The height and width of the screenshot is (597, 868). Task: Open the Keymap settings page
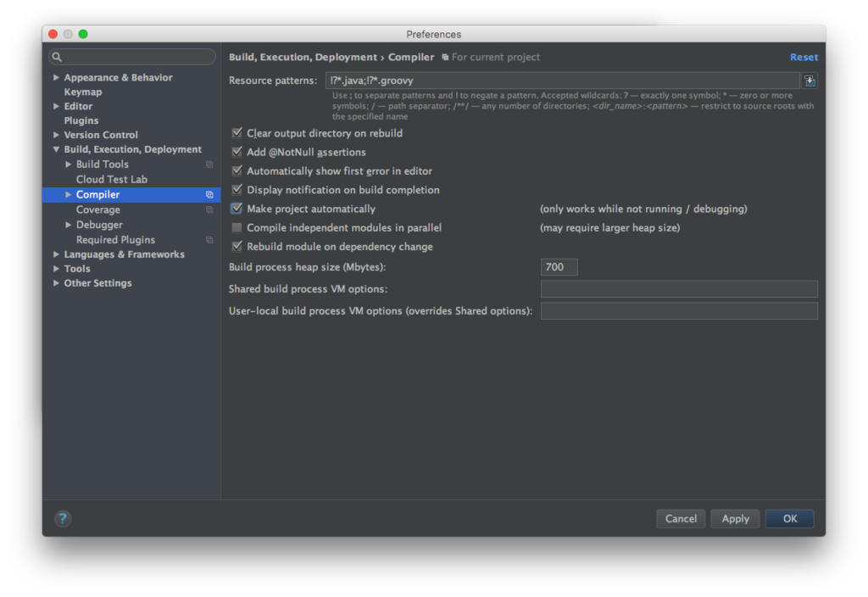tap(83, 92)
